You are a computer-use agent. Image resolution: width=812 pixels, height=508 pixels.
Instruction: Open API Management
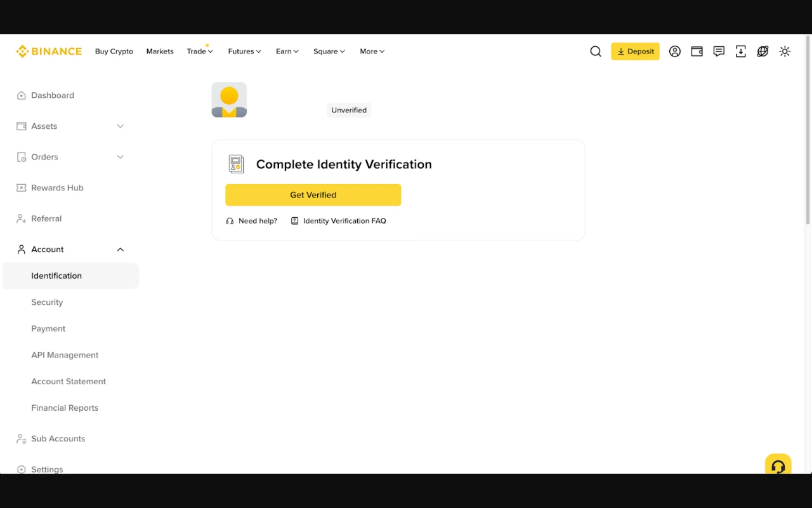(65, 355)
